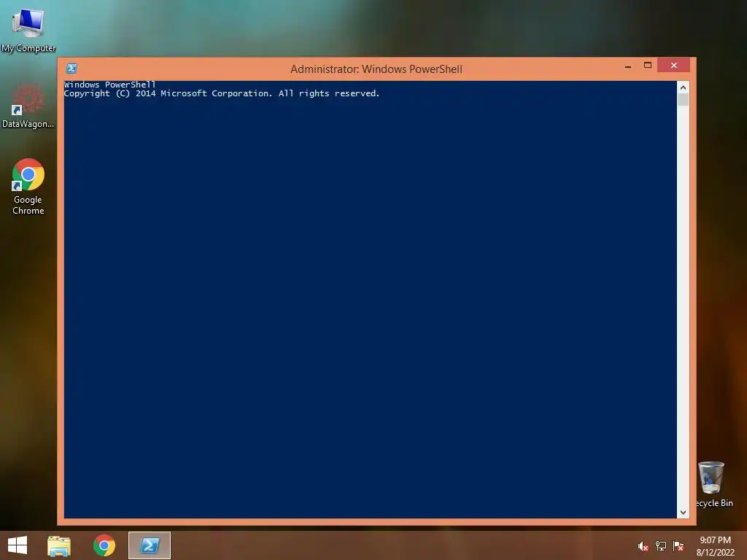Screen dimensions: 747x560
Task: Click the 'Administrator: Windows PowerShell' title text
Action: (376, 69)
